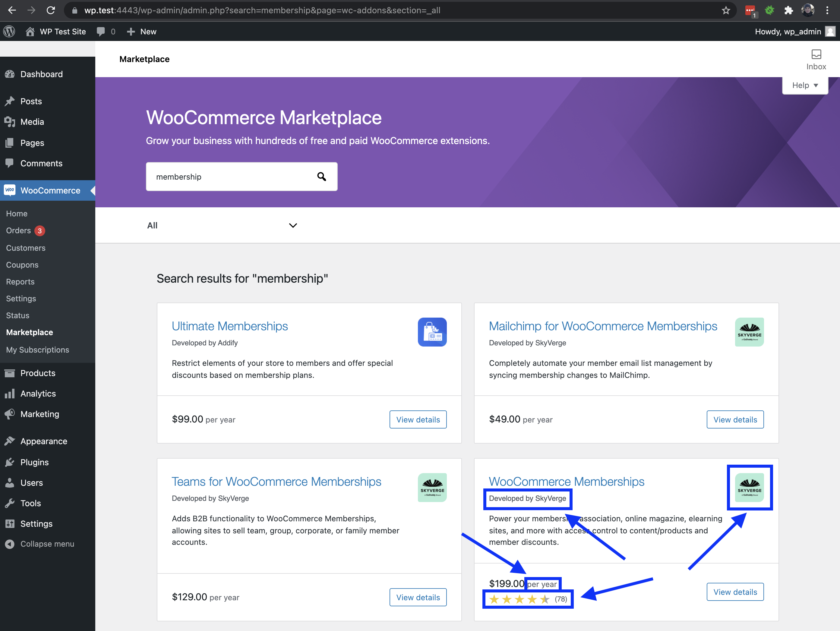Open Users in sidebar

tap(47, 483)
